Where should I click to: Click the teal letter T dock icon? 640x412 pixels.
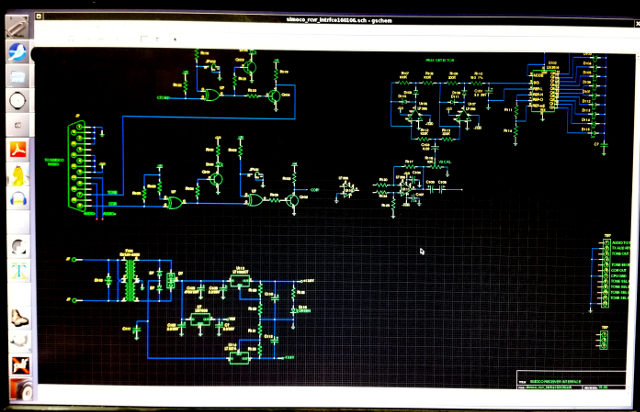coord(18,271)
